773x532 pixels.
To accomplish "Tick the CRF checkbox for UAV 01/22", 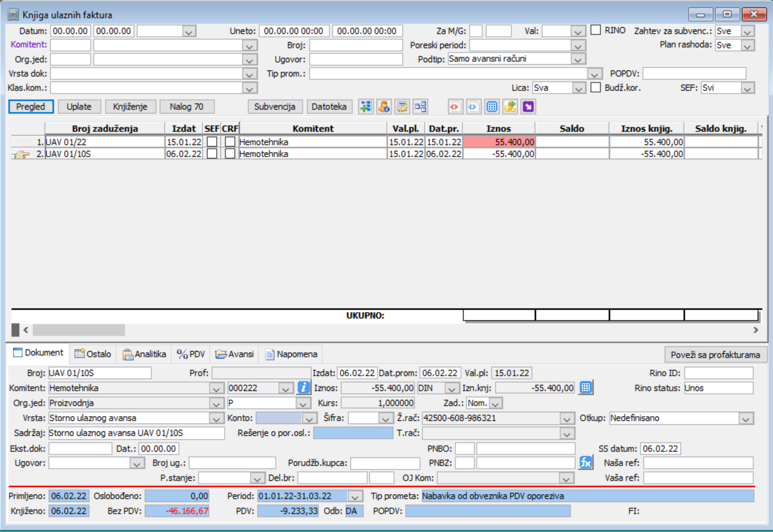I will (x=230, y=142).
